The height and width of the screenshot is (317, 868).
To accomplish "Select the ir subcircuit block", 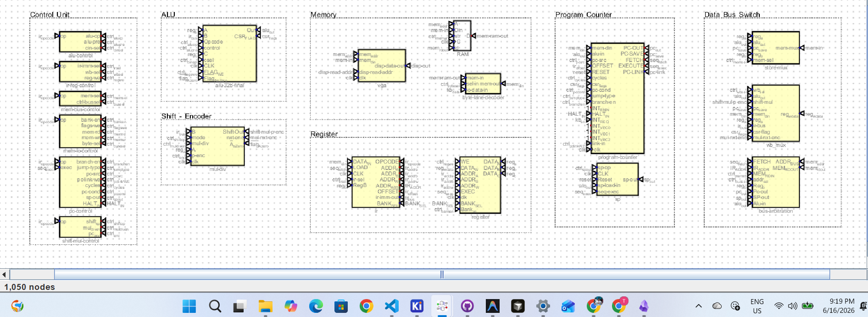I will 376,183.
